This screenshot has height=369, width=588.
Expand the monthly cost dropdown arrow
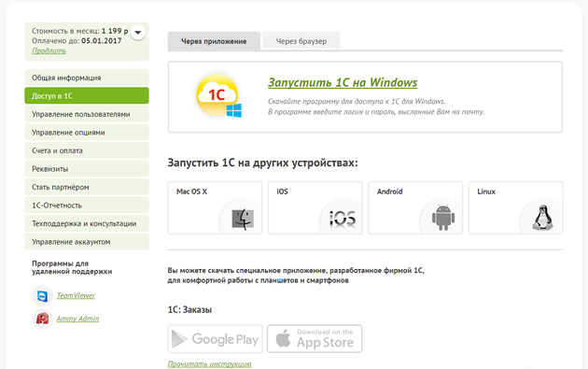click(x=137, y=33)
